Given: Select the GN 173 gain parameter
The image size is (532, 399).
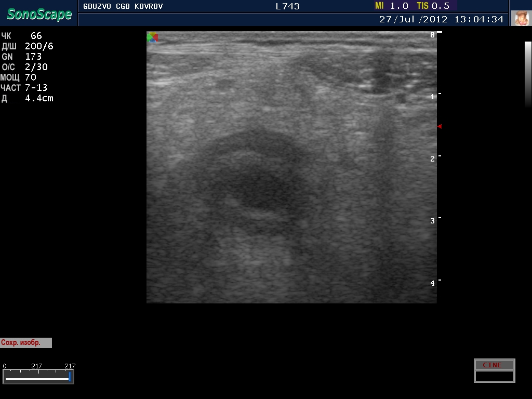Looking at the screenshot, I should (22, 57).
